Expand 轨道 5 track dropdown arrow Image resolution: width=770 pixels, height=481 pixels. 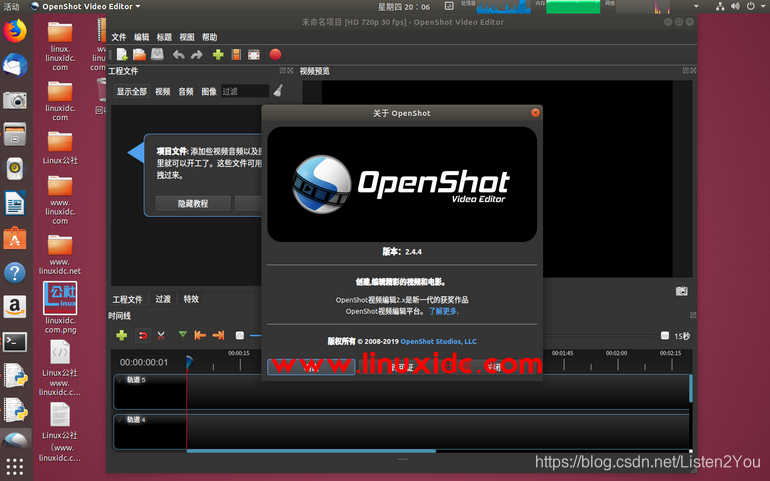[x=119, y=379]
